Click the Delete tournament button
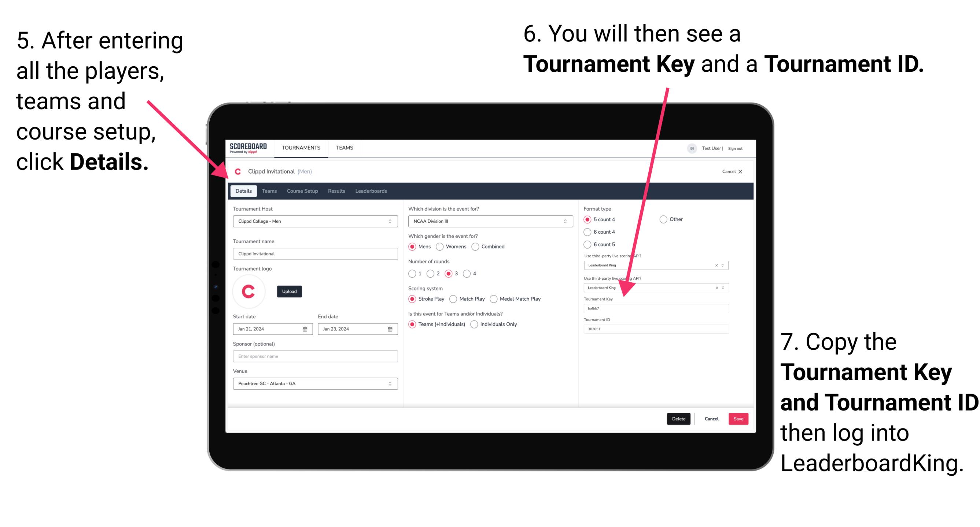 pos(679,419)
